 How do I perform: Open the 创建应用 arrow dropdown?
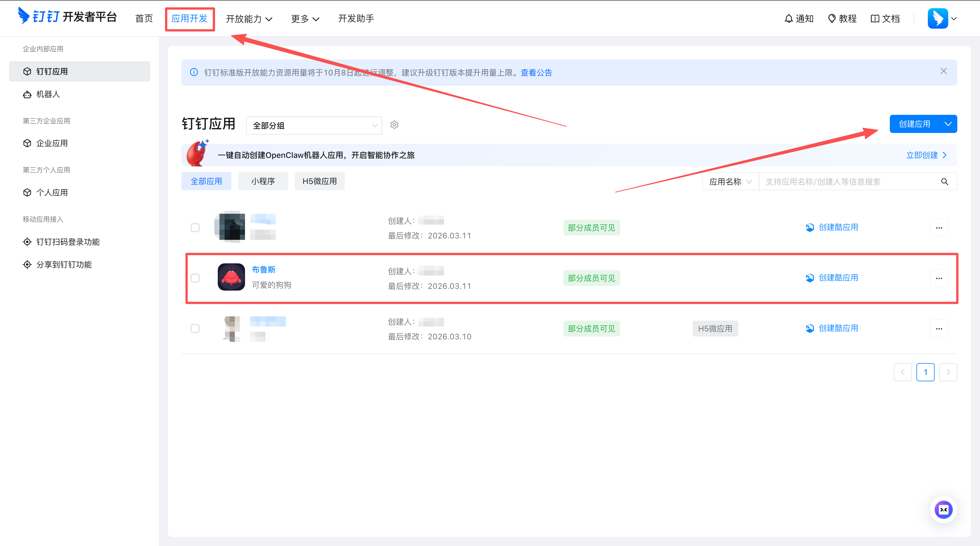click(x=948, y=124)
